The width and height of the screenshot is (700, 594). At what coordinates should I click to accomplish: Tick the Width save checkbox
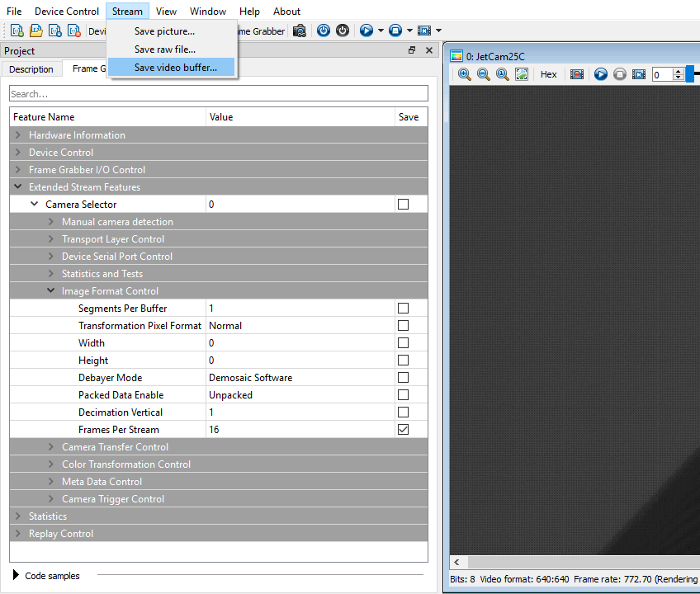pos(403,342)
